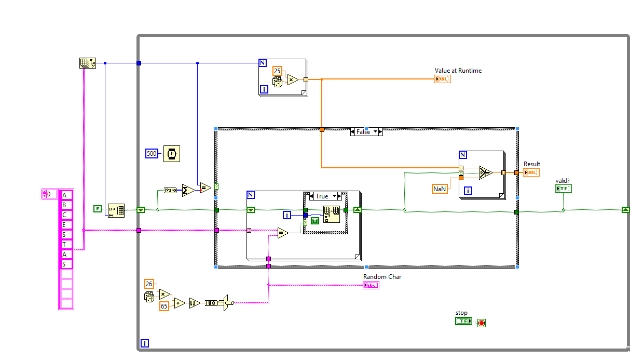Click the N terminal of middle For Loop

[x=251, y=195]
